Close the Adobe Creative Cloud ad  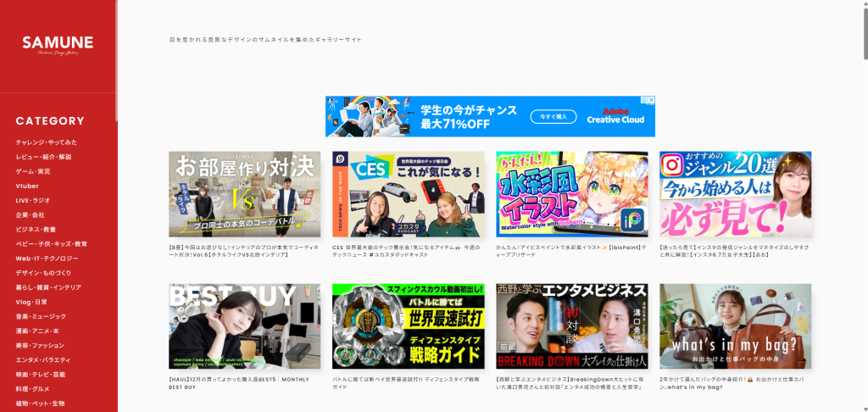[651, 100]
